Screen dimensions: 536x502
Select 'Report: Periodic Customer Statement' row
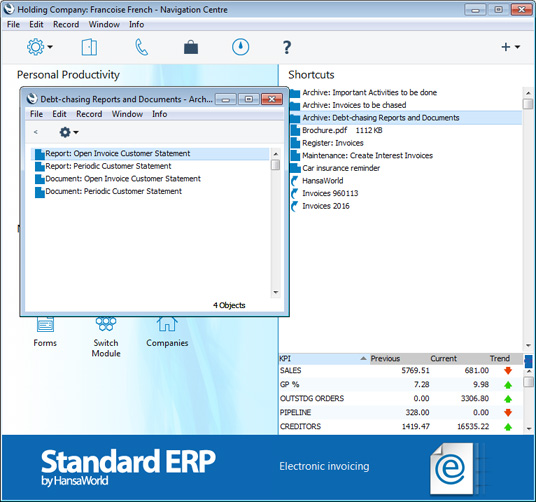point(150,166)
